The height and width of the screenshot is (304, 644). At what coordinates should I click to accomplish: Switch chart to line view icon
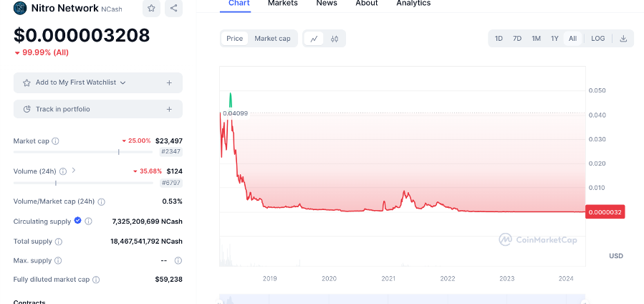(x=314, y=39)
